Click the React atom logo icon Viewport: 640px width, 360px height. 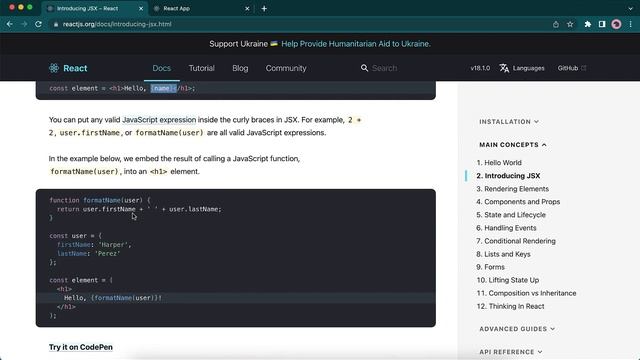coord(54,68)
